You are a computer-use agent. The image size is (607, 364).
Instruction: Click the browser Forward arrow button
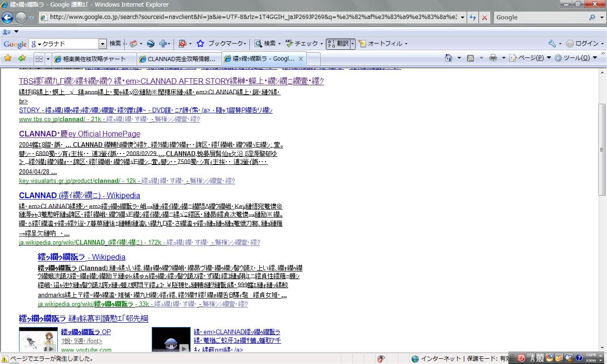(21, 18)
